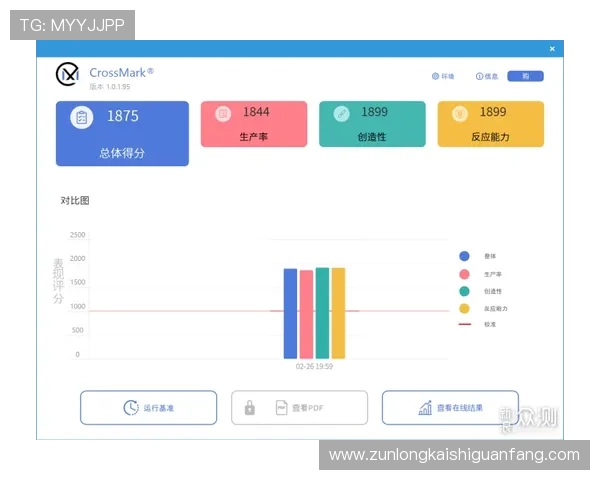600x480 pixels.
Task: Click the bar chart icon in 查看在线结果
Action: point(425,408)
